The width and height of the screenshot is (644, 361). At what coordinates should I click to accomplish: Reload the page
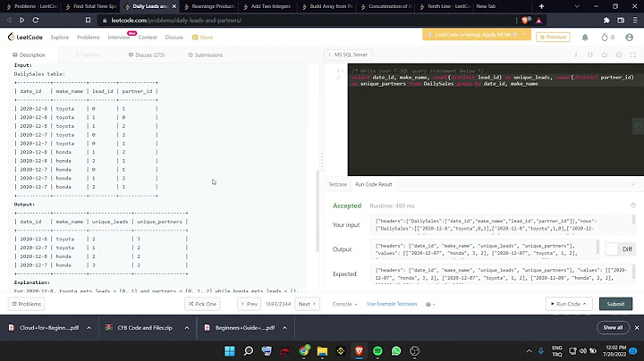click(36, 20)
